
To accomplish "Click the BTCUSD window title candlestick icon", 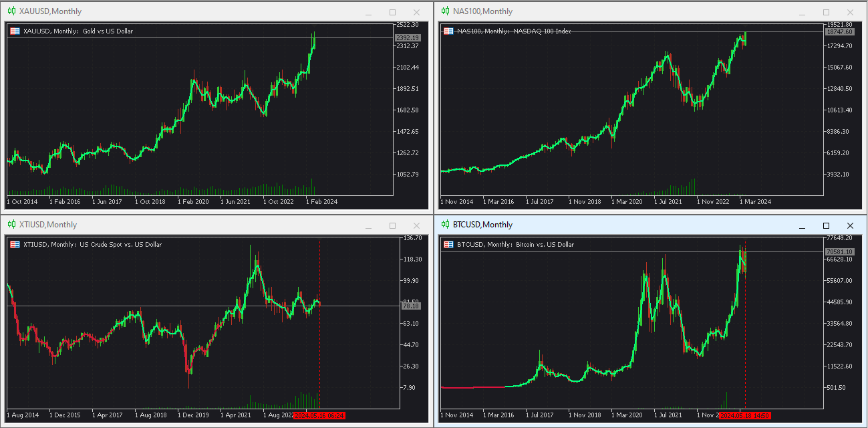I will pos(446,225).
